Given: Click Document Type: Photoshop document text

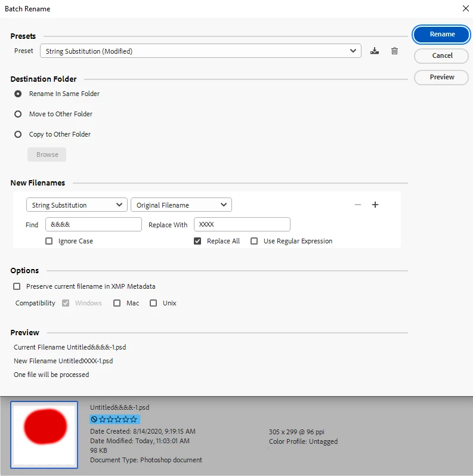Looking at the screenshot, I should pos(146,460).
